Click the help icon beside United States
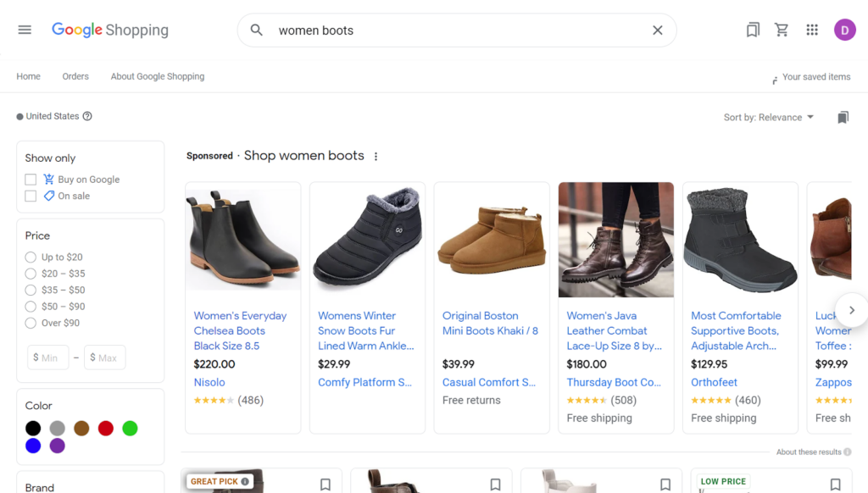 87,116
